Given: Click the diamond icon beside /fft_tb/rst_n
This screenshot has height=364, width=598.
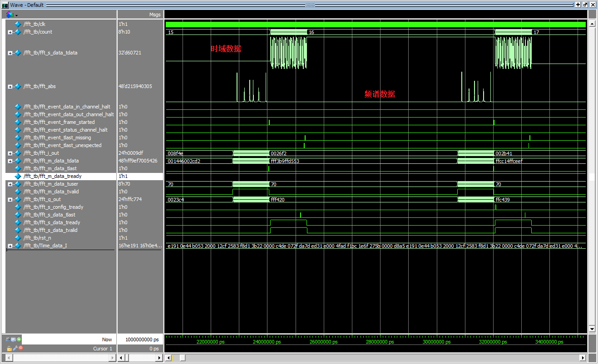Looking at the screenshot, I should click(17, 237).
